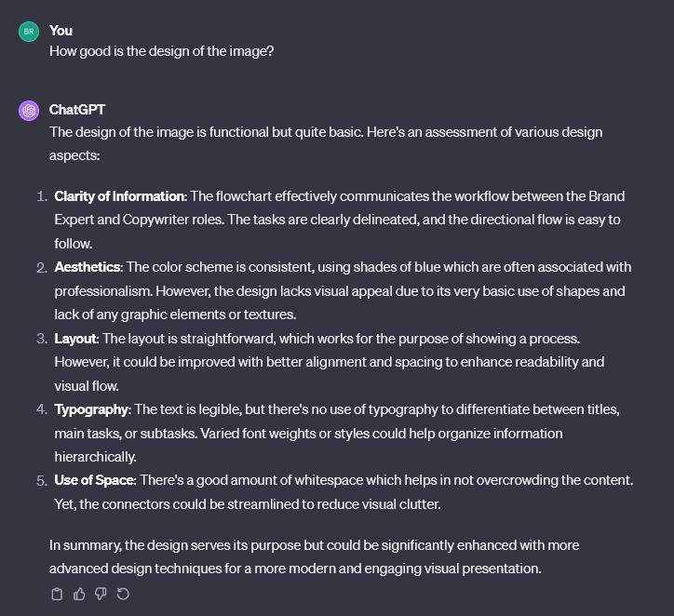Click the user question about image design
This screenshot has height=616, width=674.
[161, 51]
